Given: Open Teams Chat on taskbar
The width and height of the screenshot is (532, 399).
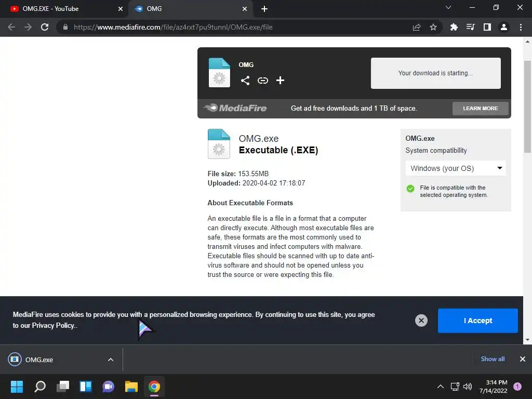Looking at the screenshot, I should (x=108, y=387).
